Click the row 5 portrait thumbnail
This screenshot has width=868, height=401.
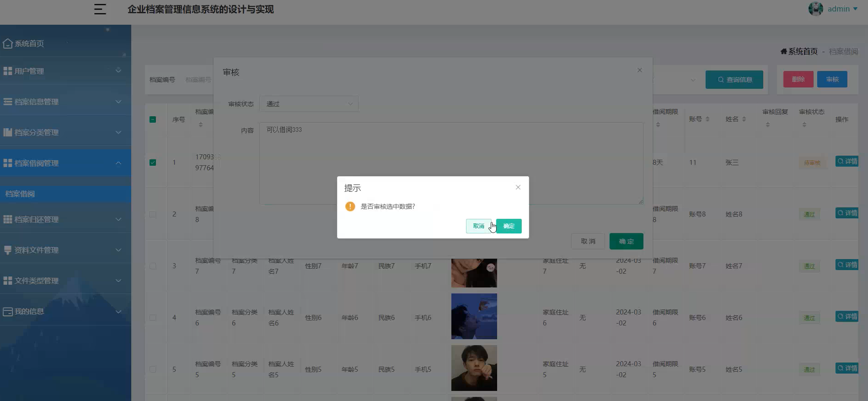(474, 368)
